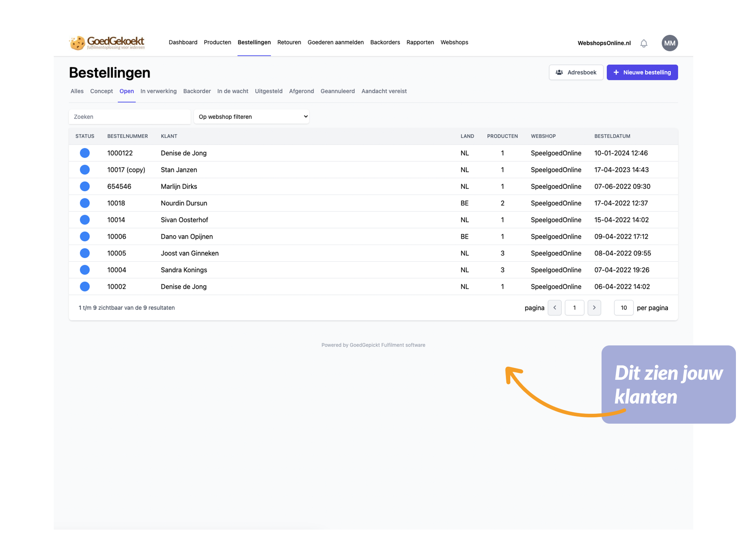Click blue status dot for order 10018
Image resolution: width=747 pixels, height=560 pixels.
85,203
